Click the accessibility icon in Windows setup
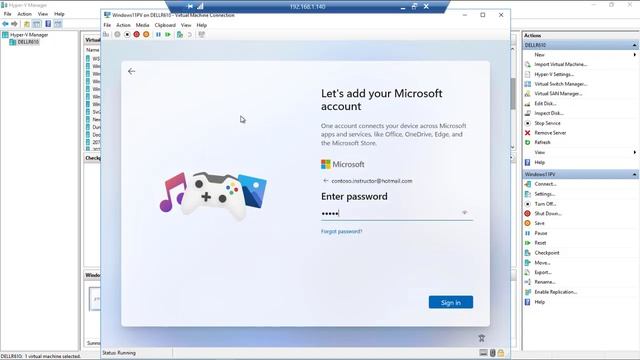Viewport: 640px width, 360px height. tap(482, 338)
